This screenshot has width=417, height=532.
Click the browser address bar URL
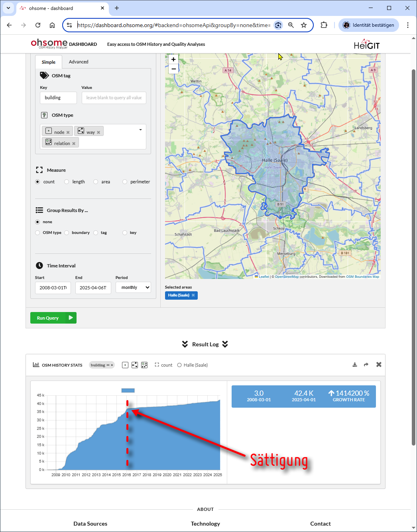(174, 25)
